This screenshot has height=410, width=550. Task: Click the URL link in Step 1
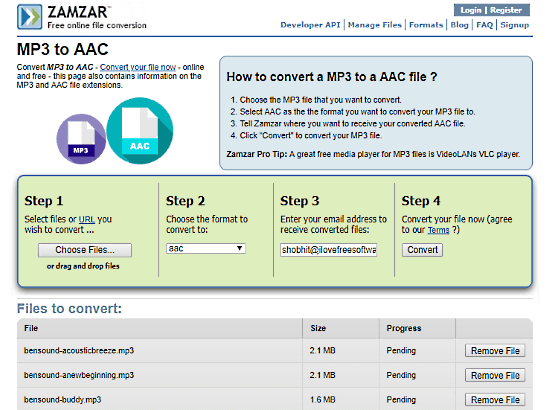coord(87,220)
